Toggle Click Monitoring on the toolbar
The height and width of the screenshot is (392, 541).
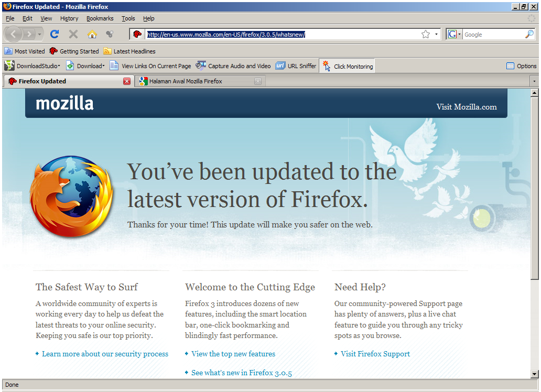(348, 66)
